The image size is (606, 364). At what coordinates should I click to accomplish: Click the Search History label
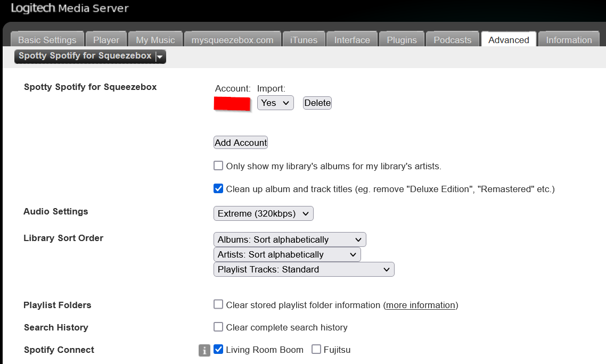click(56, 328)
